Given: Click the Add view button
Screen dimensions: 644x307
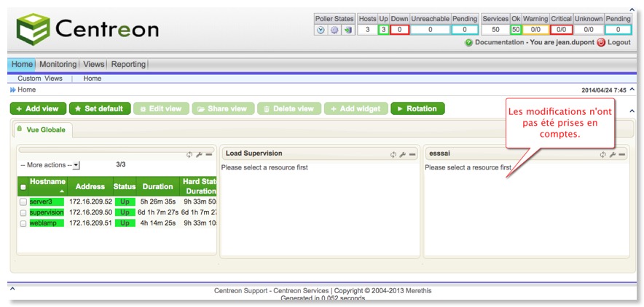Looking at the screenshot, I should coord(37,108).
